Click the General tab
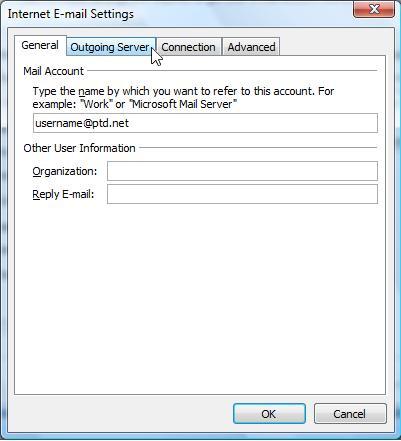 (40, 45)
